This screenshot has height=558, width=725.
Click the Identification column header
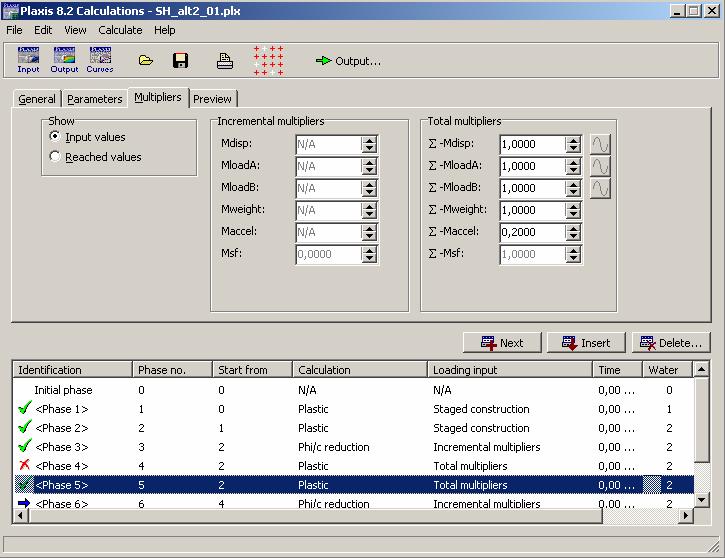[73, 370]
